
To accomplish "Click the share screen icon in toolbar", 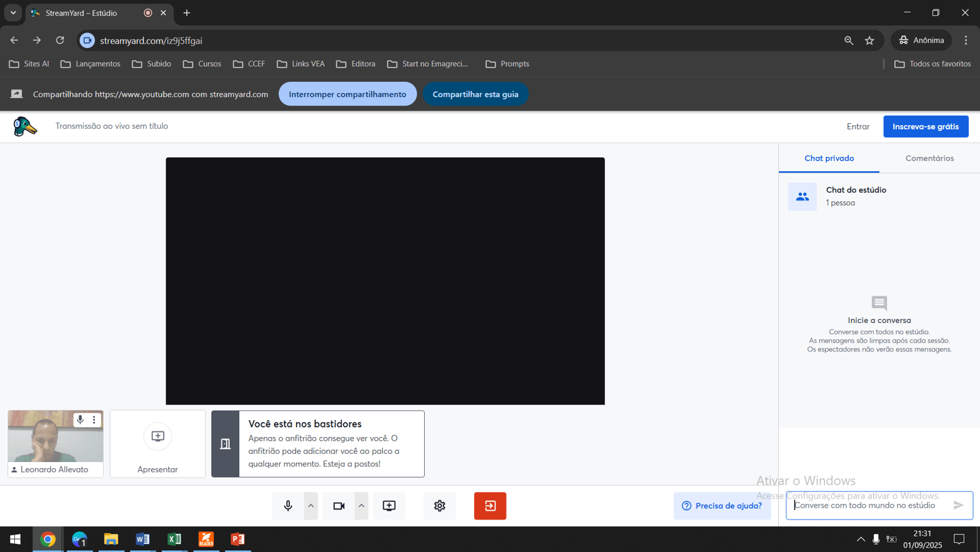I will pos(389,506).
